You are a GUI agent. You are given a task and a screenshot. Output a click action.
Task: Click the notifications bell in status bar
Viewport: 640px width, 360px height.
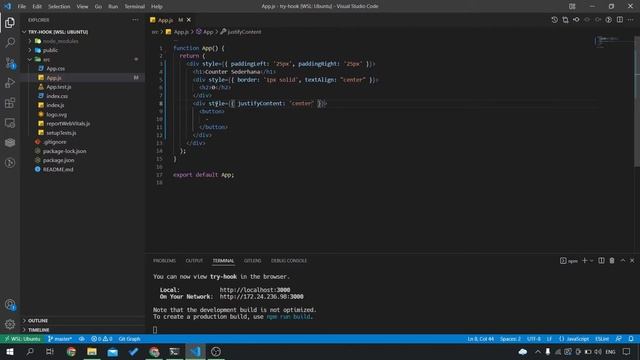point(631,339)
